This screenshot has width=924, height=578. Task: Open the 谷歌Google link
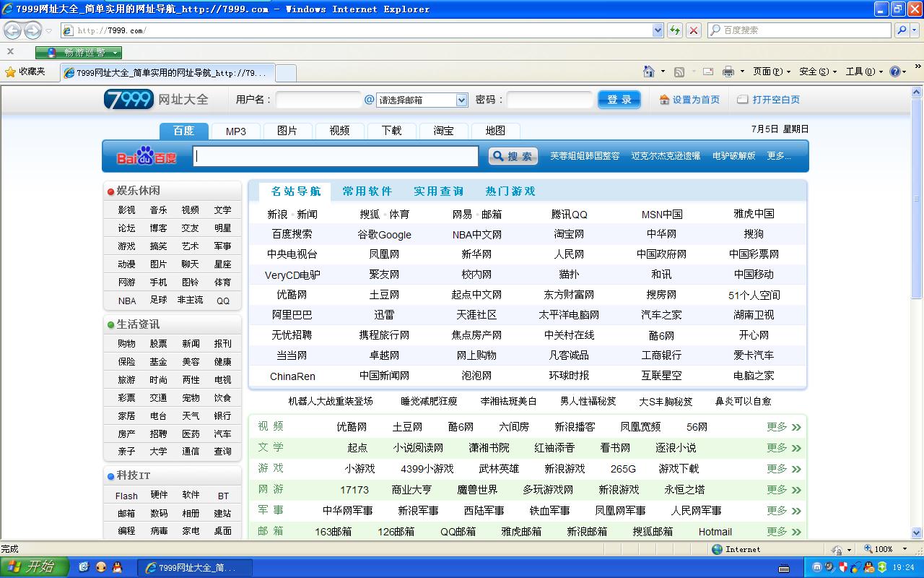384,235
